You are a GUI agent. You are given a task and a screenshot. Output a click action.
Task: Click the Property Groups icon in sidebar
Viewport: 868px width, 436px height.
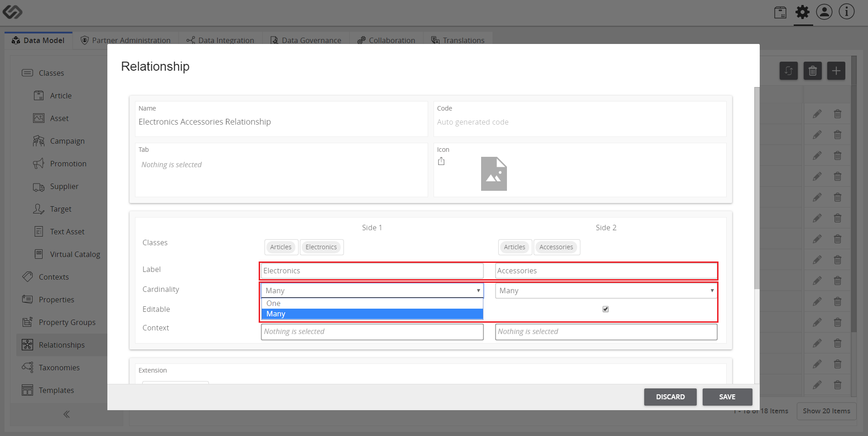(28, 322)
